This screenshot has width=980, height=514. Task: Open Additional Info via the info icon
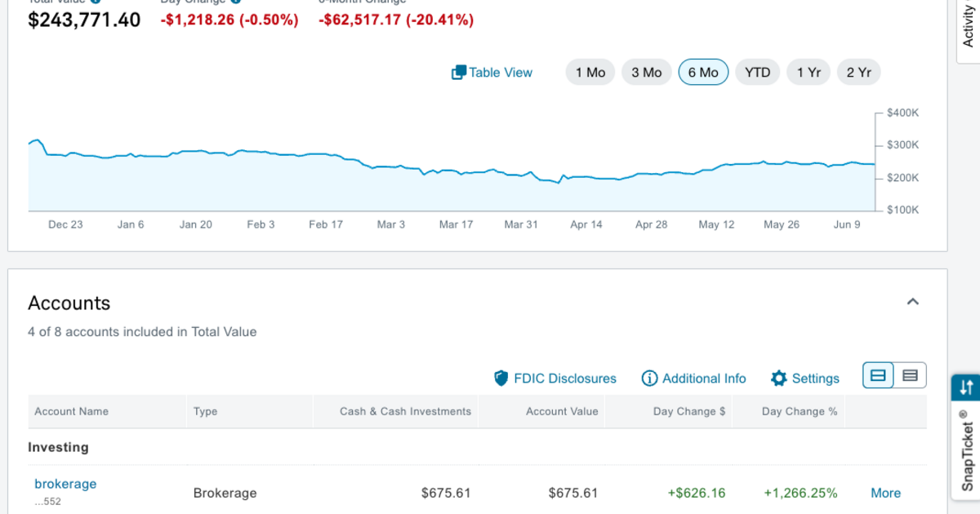point(649,378)
